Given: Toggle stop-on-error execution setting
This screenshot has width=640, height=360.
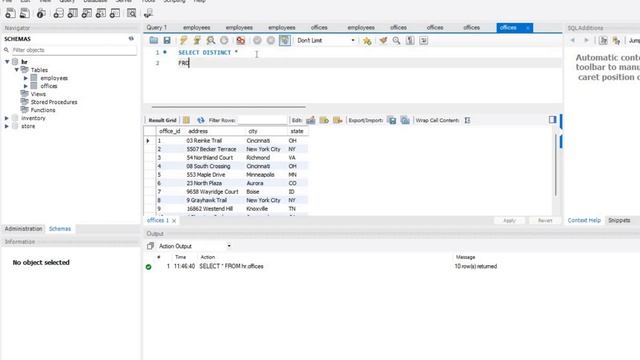Looking at the screenshot, I should tap(240, 40).
